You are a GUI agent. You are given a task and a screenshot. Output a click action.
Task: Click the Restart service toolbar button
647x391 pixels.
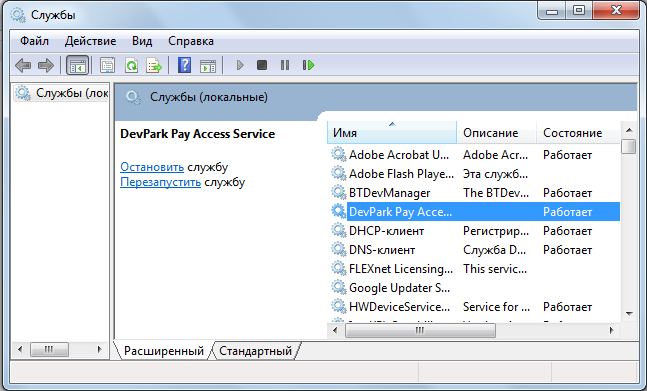[x=308, y=65]
